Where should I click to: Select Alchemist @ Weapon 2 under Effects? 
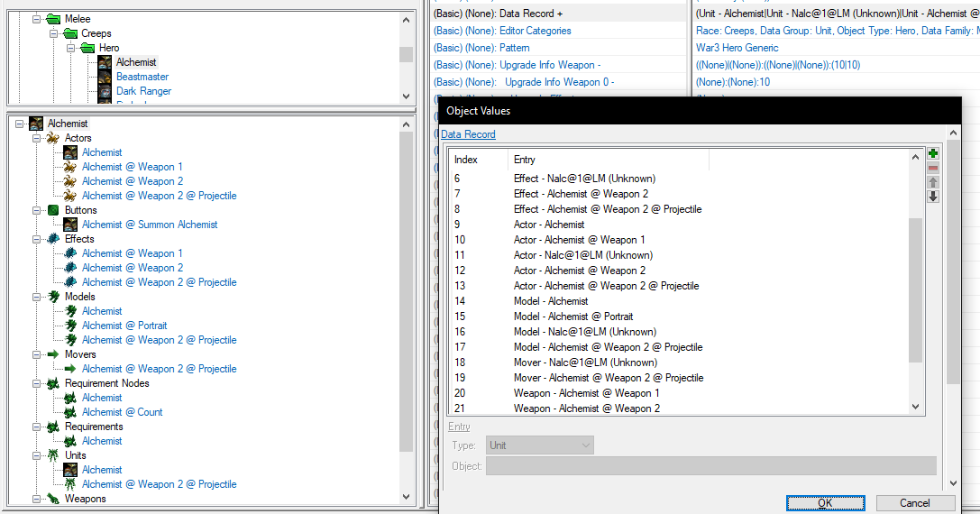pos(132,268)
